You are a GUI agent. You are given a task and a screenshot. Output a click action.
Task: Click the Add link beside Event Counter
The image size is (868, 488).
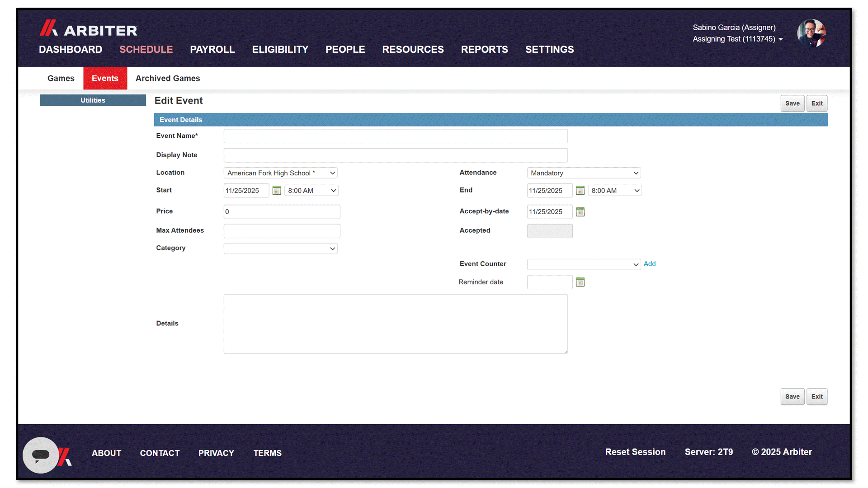(x=650, y=264)
